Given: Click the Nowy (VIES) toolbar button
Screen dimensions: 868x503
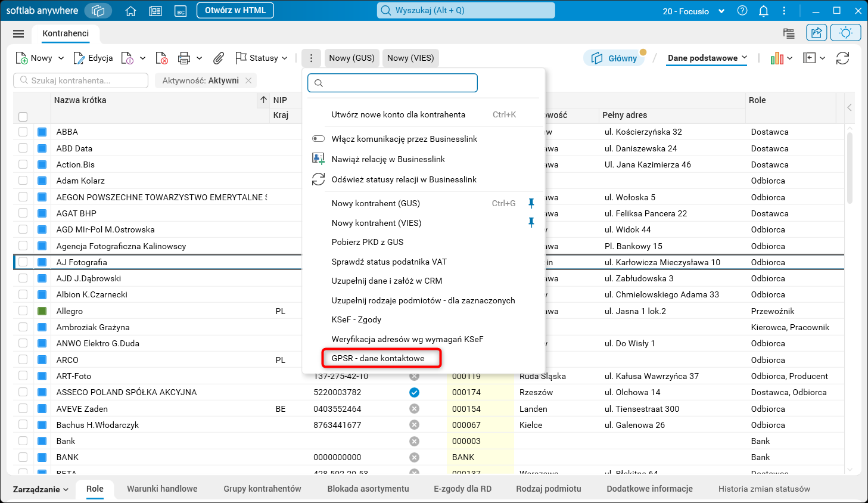Looking at the screenshot, I should coord(410,58).
